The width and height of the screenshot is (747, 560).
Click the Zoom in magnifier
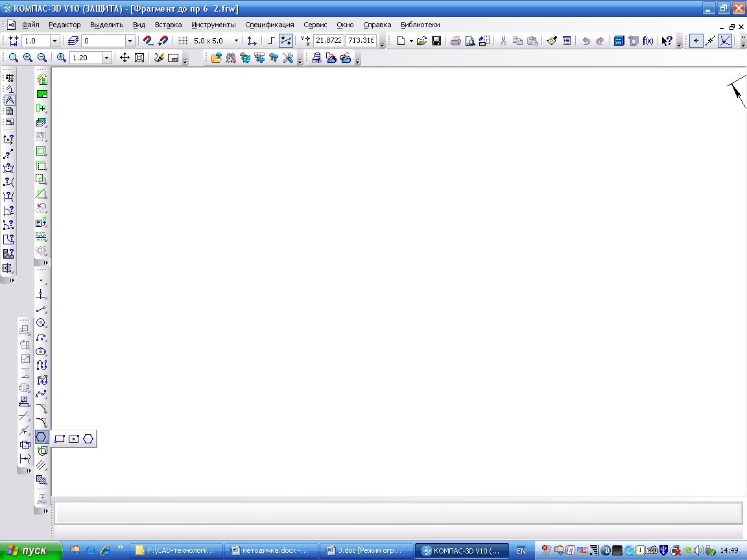point(28,58)
